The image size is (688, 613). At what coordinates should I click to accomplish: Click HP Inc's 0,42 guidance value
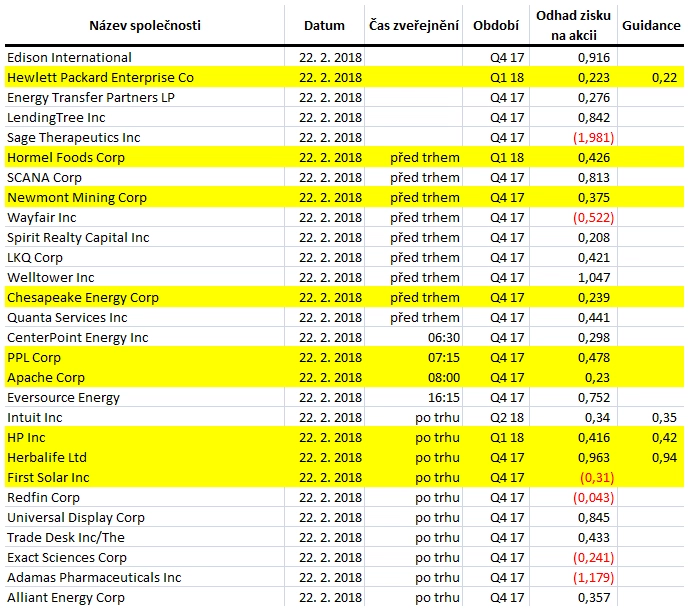(664, 438)
